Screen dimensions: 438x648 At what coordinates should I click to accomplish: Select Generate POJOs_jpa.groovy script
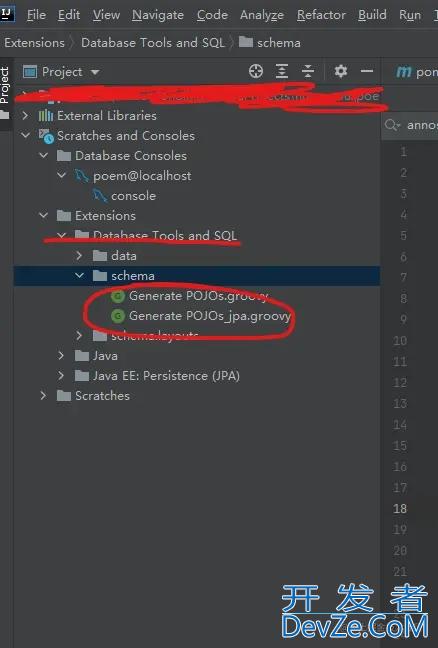click(201, 316)
